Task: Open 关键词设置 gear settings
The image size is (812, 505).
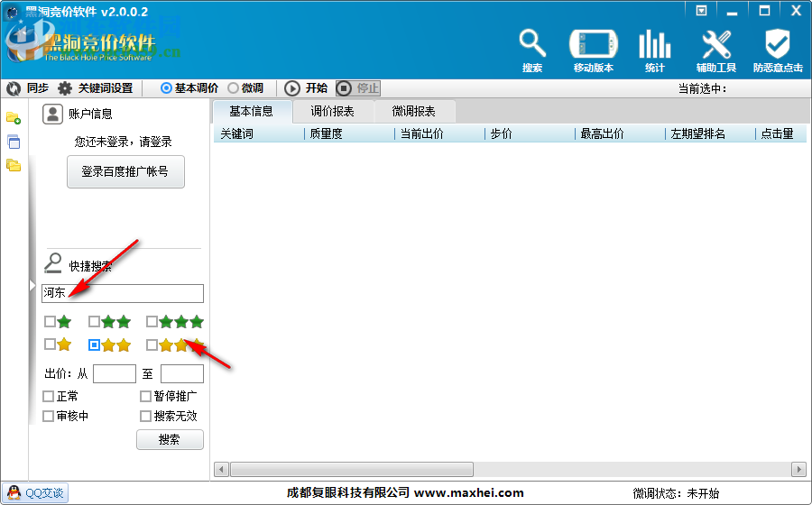Action: pos(65,88)
